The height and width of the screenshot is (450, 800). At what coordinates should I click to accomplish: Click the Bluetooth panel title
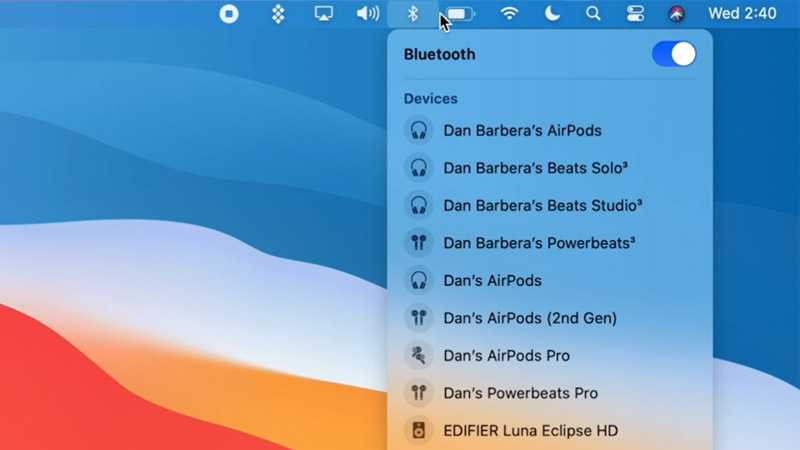(439, 54)
